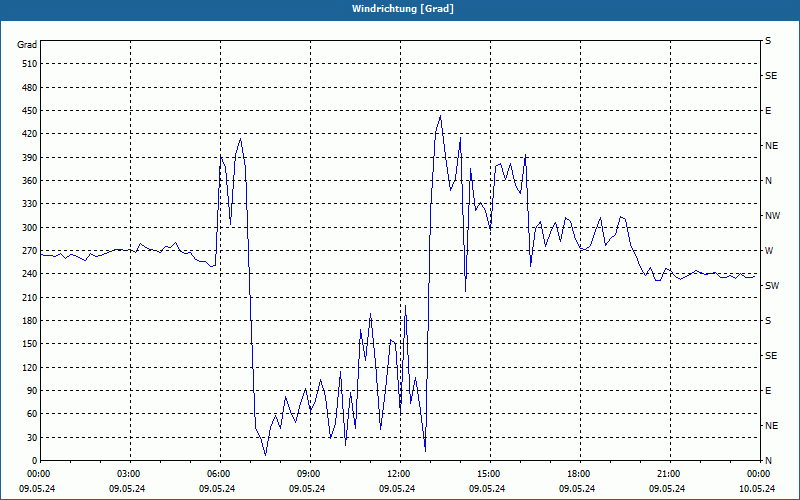Click the 30 degree axis label
This screenshot has width=800, height=500.
32,437
